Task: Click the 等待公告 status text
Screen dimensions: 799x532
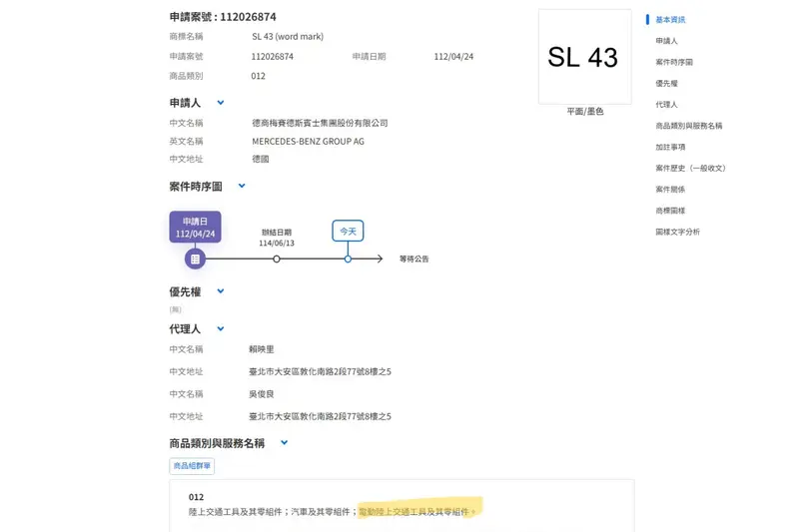Action: (x=413, y=260)
